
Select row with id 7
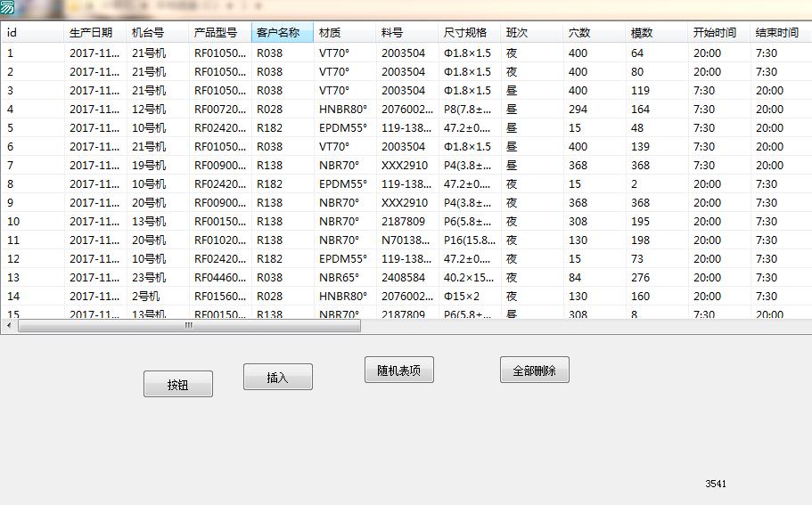(406, 165)
